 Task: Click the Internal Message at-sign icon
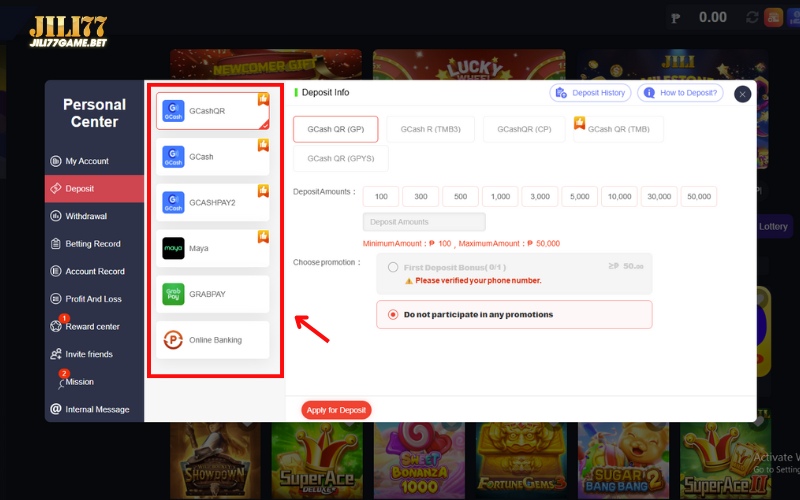point(56,409)
